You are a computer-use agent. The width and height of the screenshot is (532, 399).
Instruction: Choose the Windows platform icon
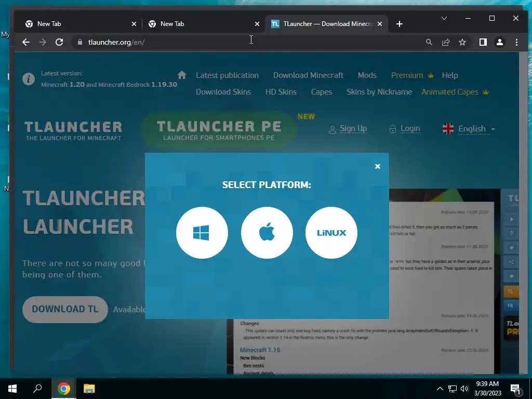point(202,233)
